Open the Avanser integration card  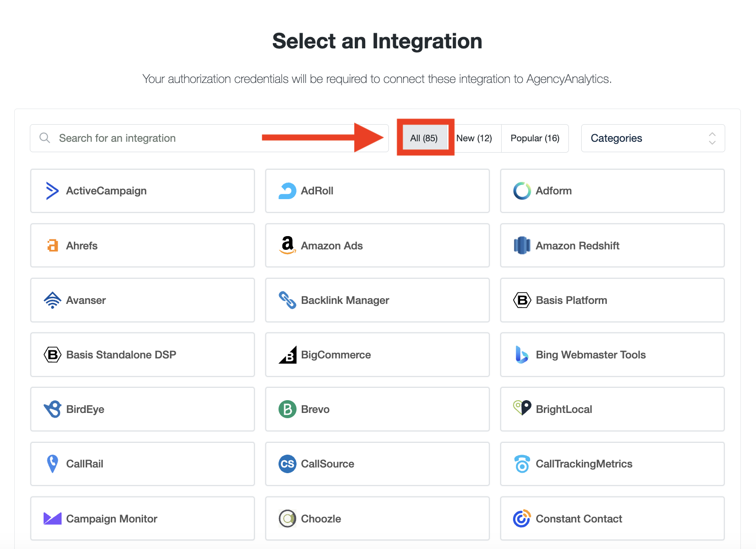pos(143,300)
